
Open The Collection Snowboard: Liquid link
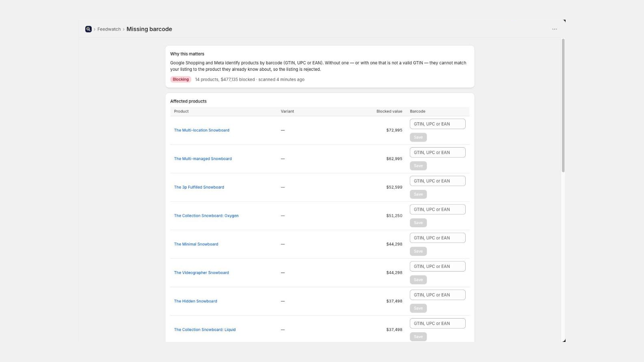point(205,330)
